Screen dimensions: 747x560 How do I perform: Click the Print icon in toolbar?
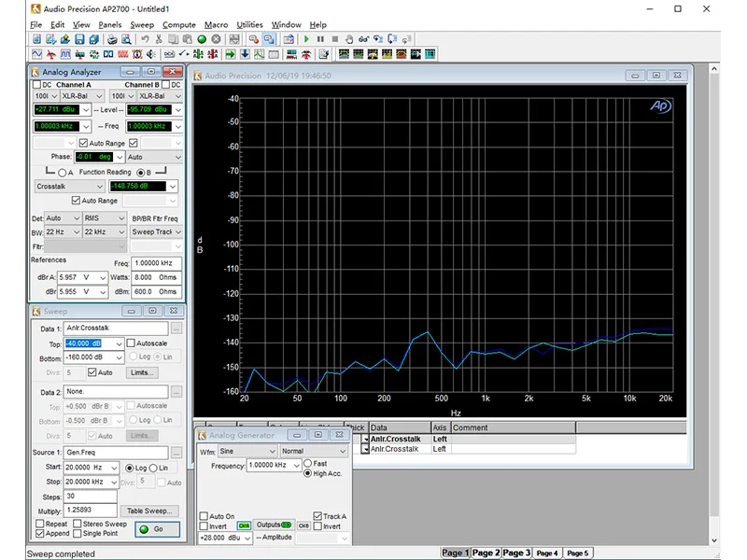coord(111,39)
